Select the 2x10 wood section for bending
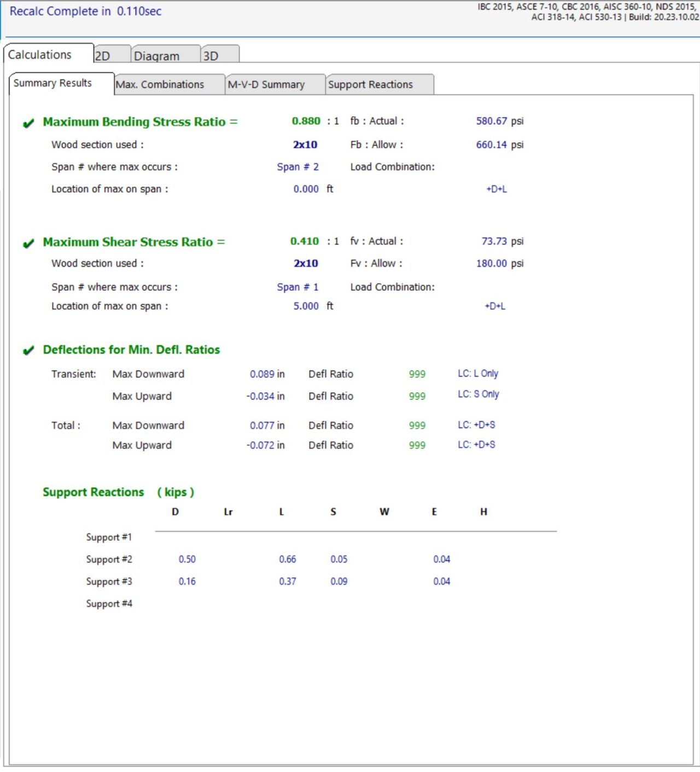700x772 pixels. [306, 144]
